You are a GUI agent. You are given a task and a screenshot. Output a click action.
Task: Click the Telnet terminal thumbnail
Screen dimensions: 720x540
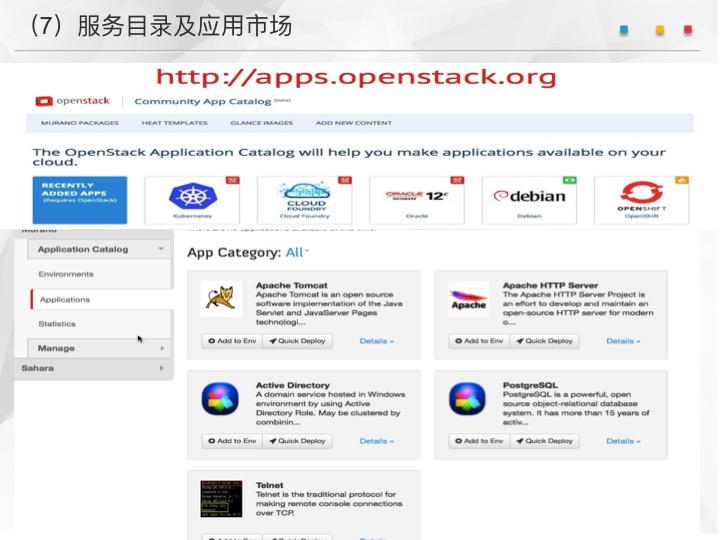point(221,499)
